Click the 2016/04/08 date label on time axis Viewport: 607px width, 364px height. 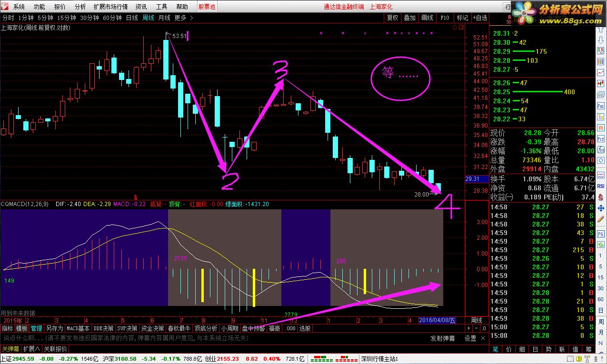[437, 320]
